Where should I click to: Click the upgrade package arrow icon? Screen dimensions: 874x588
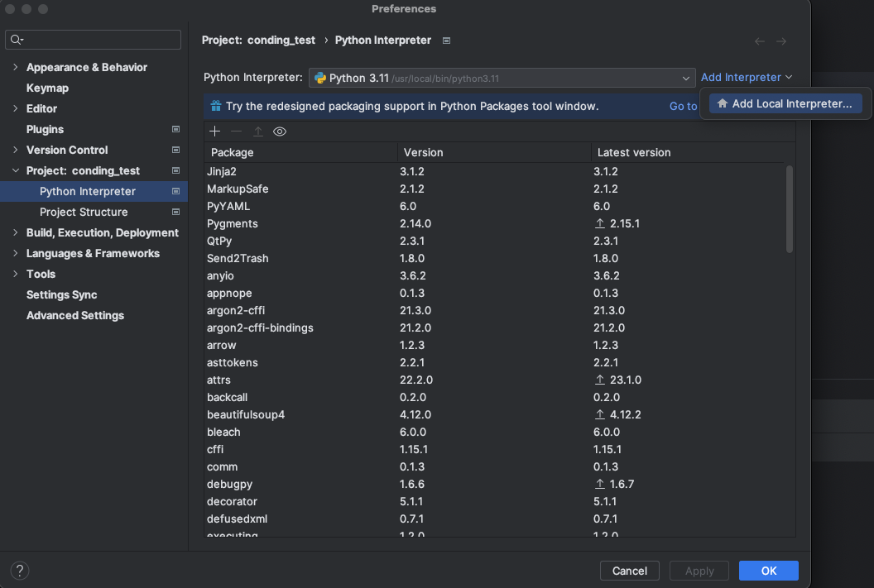click(x=258, y=131)
